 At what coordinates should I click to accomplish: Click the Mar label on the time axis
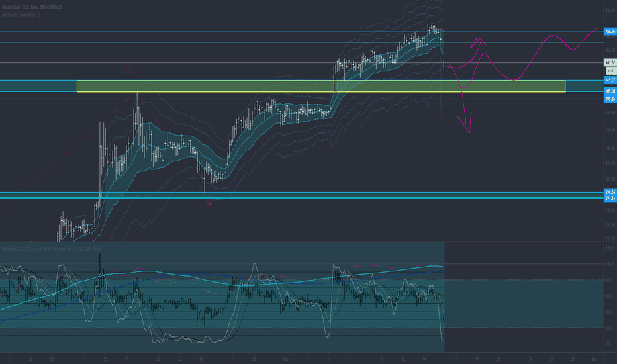[x=594, y=359]
